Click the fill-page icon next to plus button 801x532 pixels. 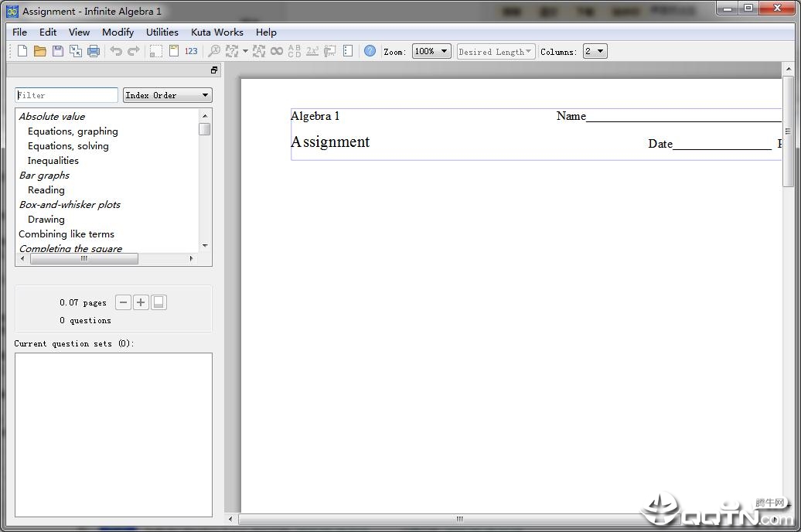tap(158, 302)
